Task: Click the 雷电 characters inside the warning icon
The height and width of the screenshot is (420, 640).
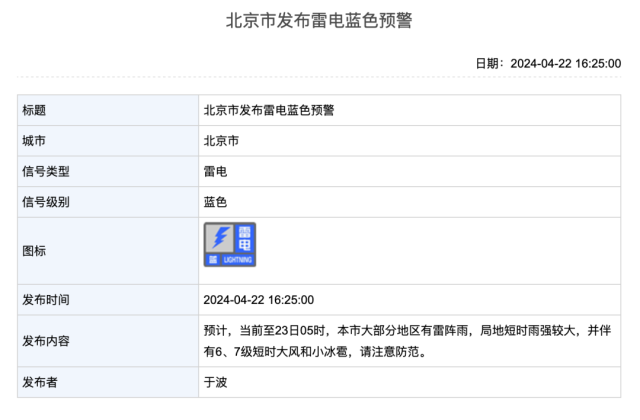Action: (244, 239)
